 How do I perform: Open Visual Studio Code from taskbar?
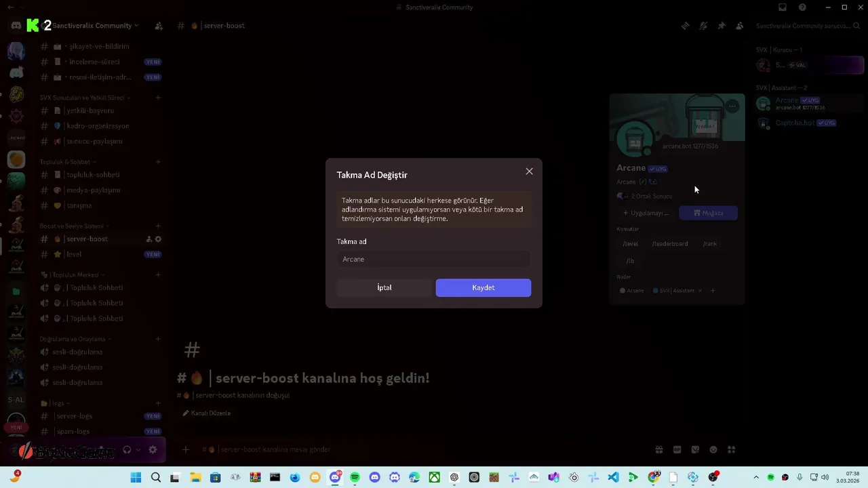click(613, 477)
